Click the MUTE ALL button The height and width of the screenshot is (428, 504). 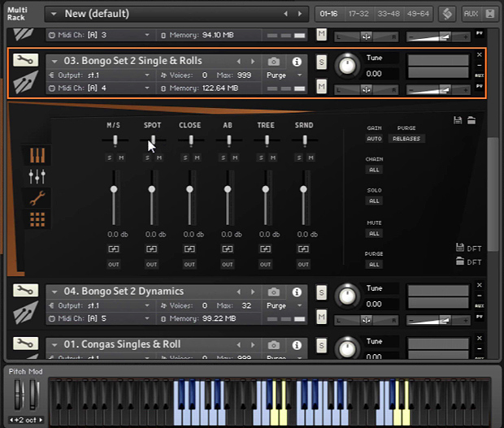(374, 233)
